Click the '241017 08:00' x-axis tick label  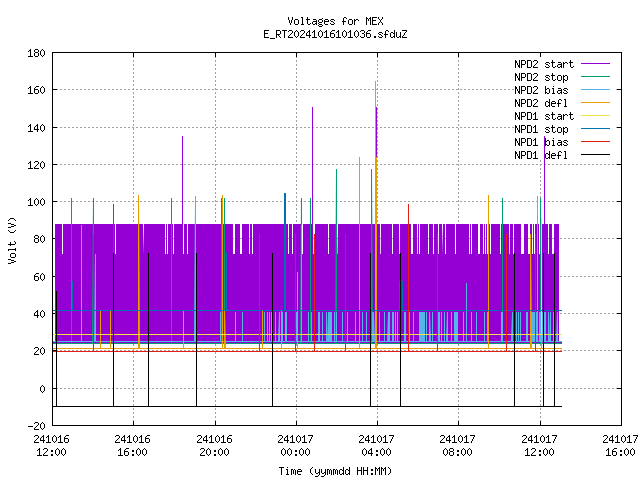(x=458, y=446)
